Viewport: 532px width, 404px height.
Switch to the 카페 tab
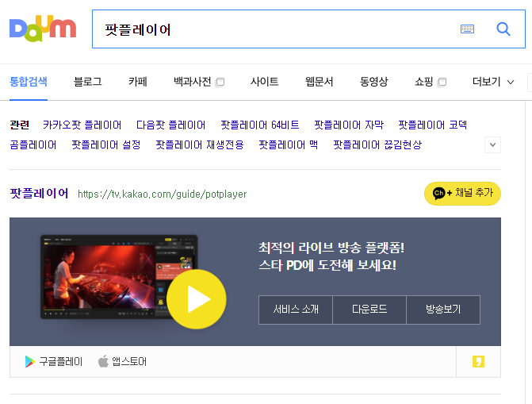[x=138, y=82]
